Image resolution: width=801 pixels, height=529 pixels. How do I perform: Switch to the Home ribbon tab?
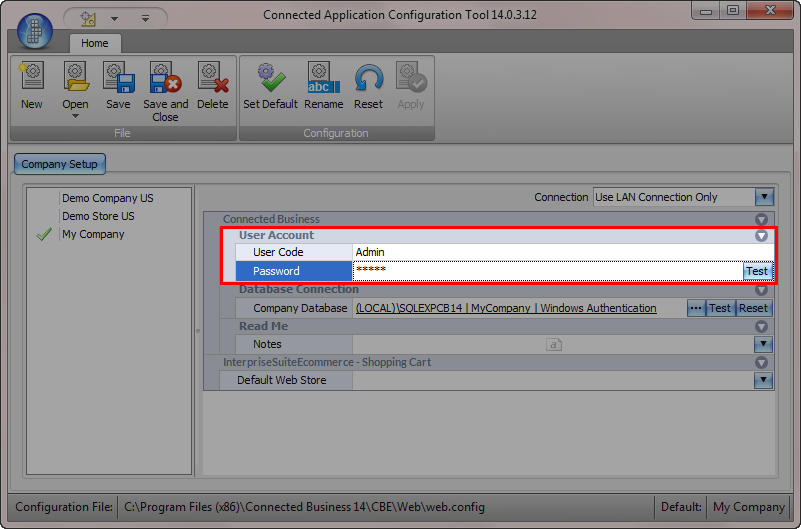click(x=95, y=43)
